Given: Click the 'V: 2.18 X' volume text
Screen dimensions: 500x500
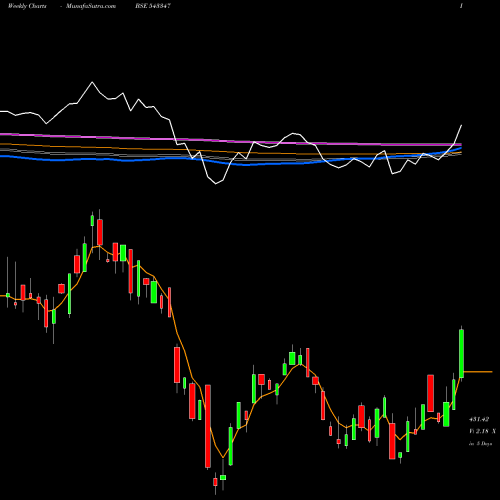Looking at the screenshot, I should point(482,431).
